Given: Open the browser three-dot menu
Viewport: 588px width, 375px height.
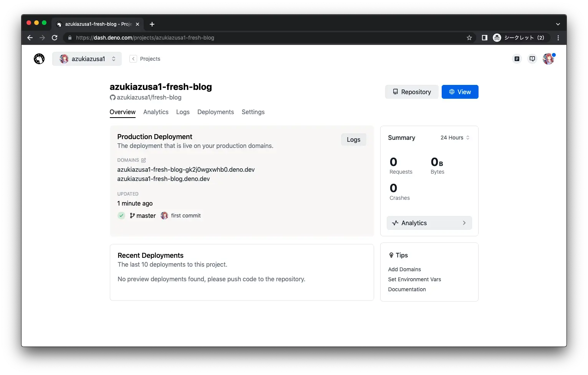Looking at the screenshot, I should tap(558, 38).
